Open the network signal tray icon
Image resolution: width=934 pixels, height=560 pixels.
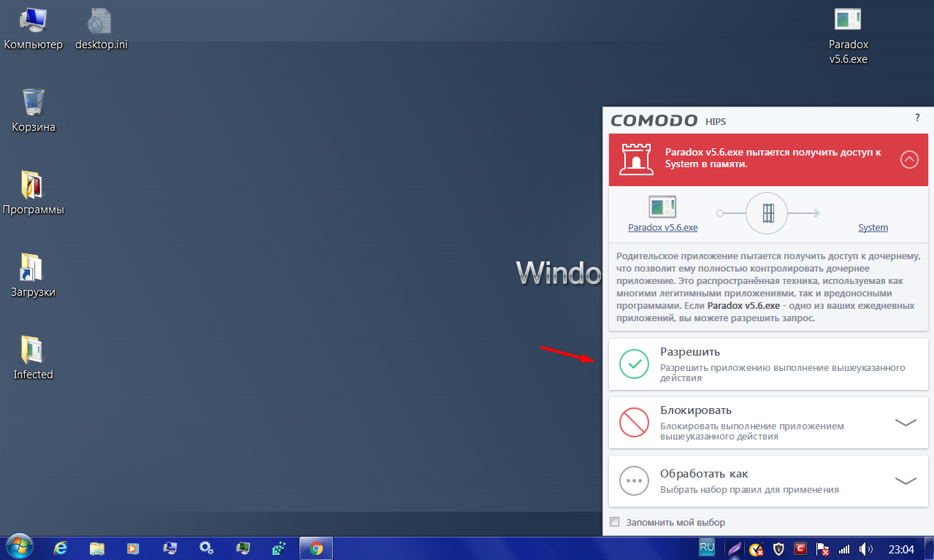[844, 549]
